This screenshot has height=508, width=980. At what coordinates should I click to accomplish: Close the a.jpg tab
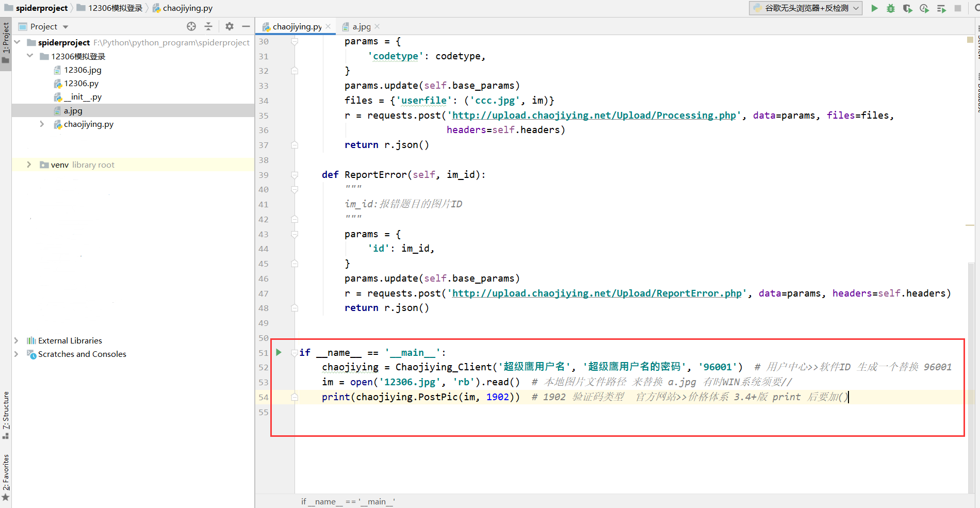[x=377, y=26]
